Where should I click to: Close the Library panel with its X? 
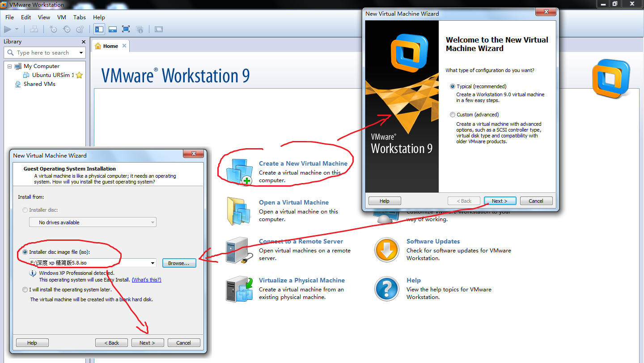(x=84, y=42)
